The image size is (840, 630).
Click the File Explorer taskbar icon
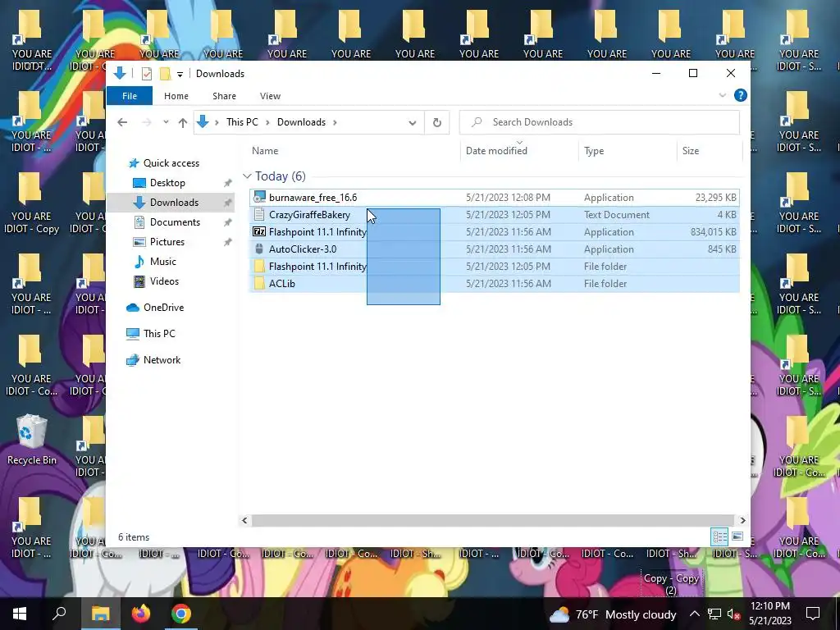point(101,614)
